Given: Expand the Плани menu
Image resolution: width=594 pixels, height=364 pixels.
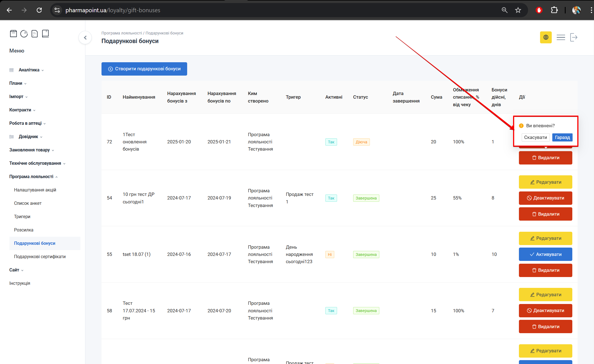Looking at the screenshot, I should [x=18, y=83].
